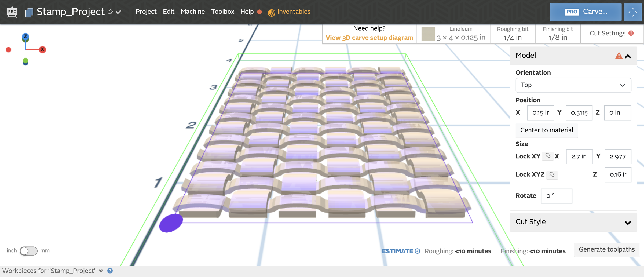Click the Position X input field

(x=540, y=113)
